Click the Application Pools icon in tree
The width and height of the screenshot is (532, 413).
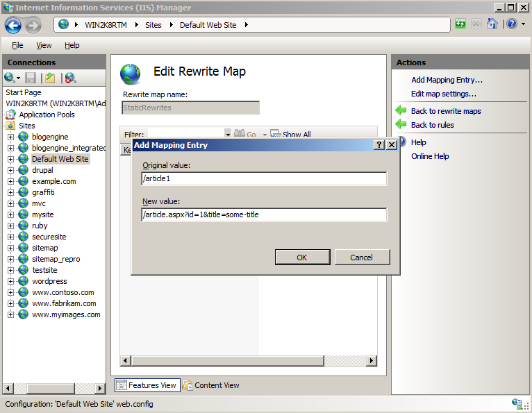[x=11, y=115]
